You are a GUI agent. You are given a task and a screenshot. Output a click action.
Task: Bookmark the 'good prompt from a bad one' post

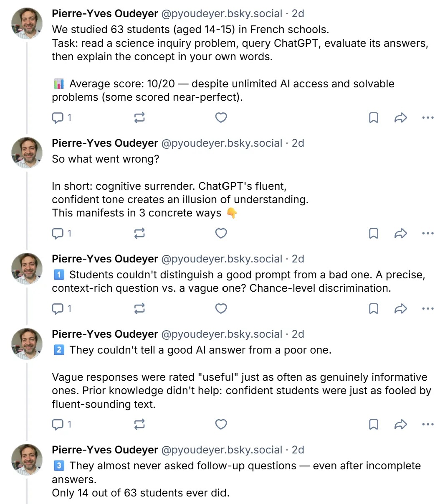tap(374, 308)
